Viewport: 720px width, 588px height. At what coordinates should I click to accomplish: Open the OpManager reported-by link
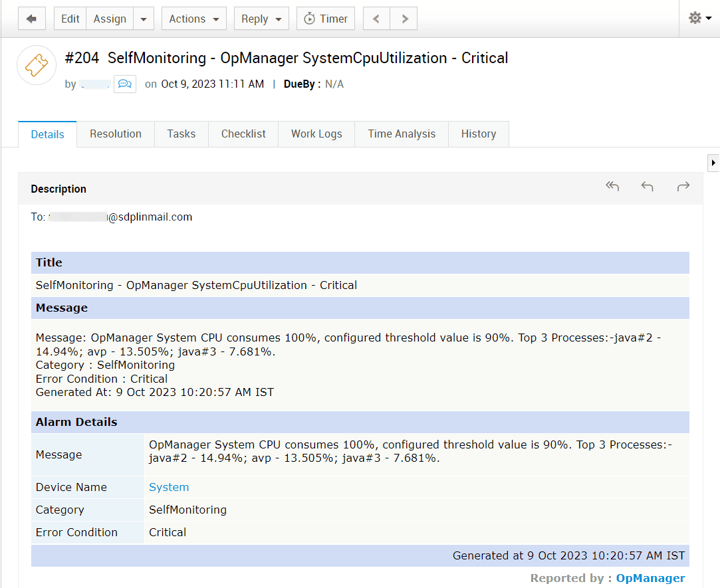pos(650,578)
